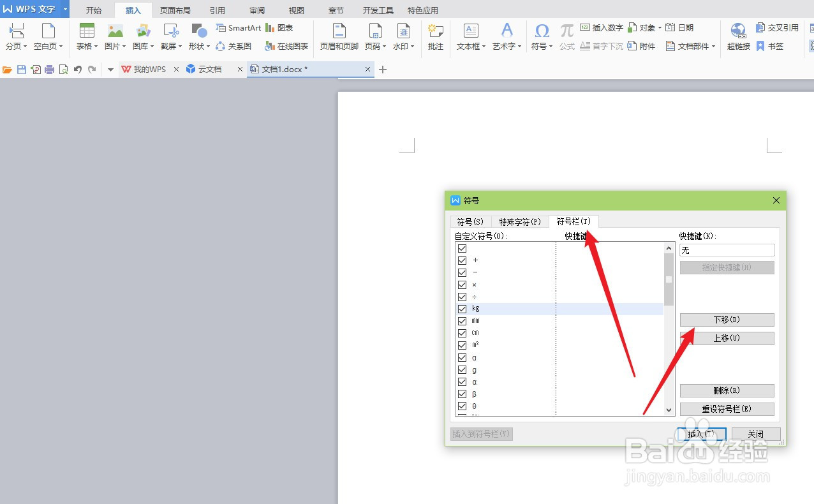Click the 插入(I) insert button
The image size is (814, 504).
point(702,434)
